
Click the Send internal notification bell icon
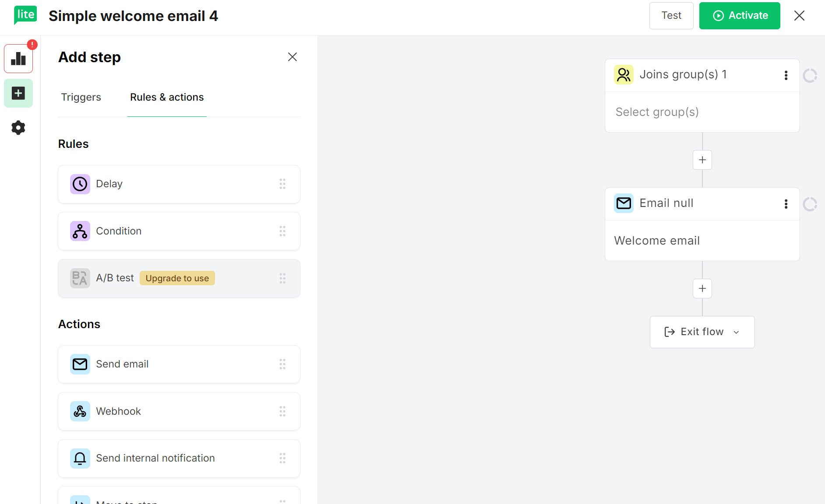tap(80, 458)
